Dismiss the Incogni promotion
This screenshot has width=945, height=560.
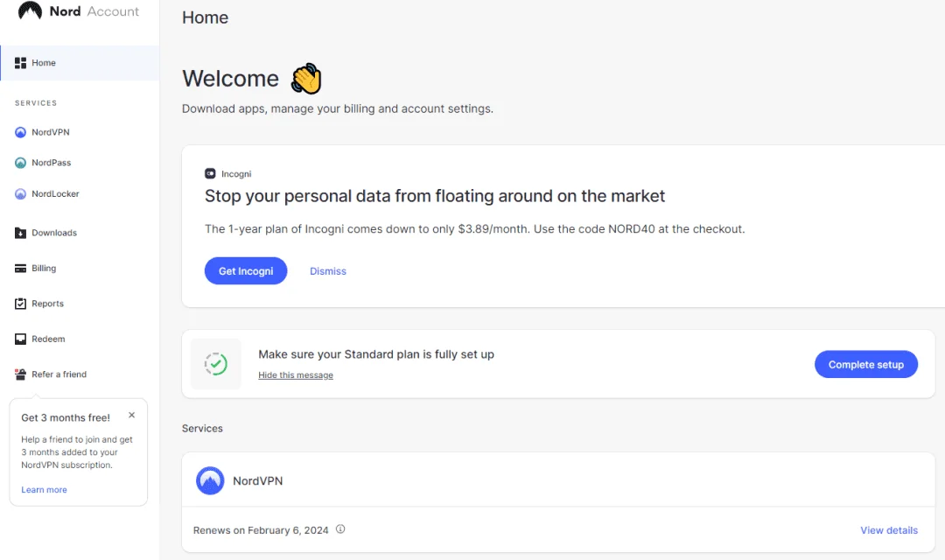pos(328,271)
